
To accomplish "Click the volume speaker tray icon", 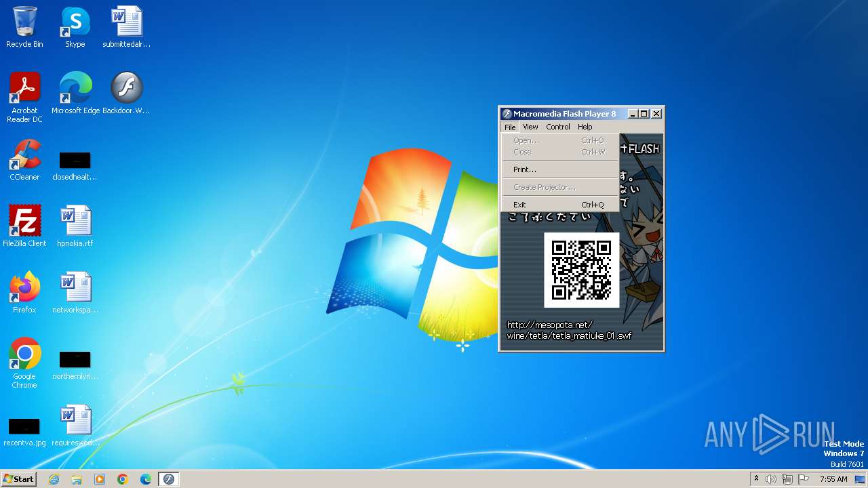I will click(771, 479).
